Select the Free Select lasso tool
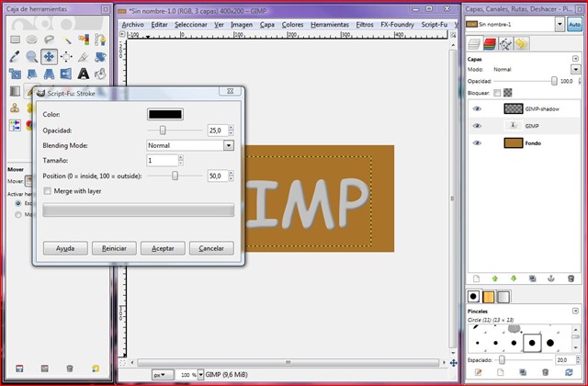Viewport: 588px width, 386px height. [49, 40]
